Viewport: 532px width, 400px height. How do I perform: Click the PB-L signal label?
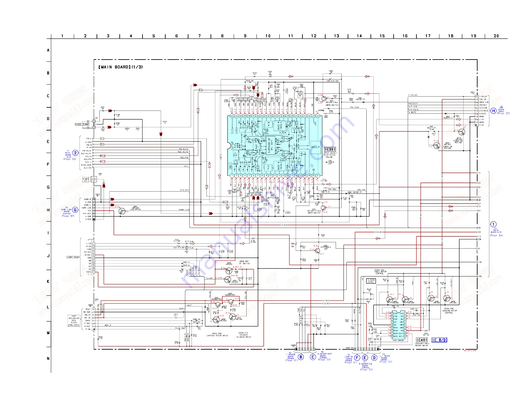point(89,139)
